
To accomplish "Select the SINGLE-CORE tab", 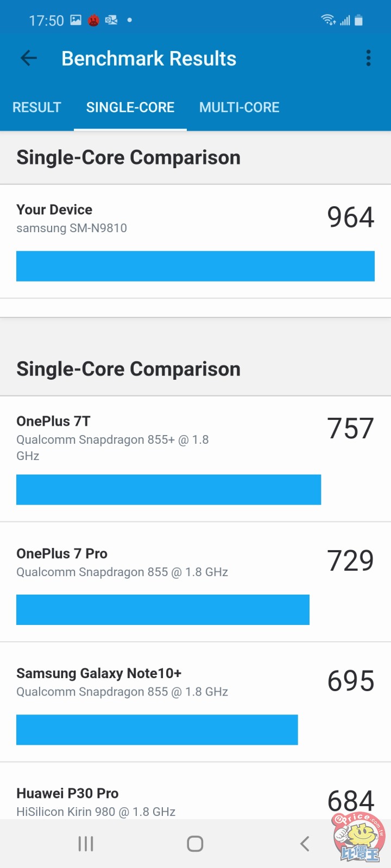I will [130, 107].
